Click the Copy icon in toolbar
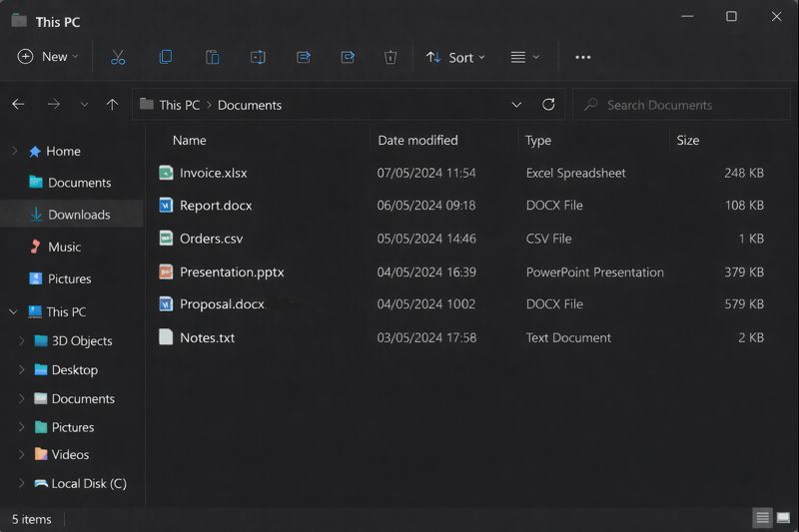This screenshot has width=799, height=532. coord(166,57)
